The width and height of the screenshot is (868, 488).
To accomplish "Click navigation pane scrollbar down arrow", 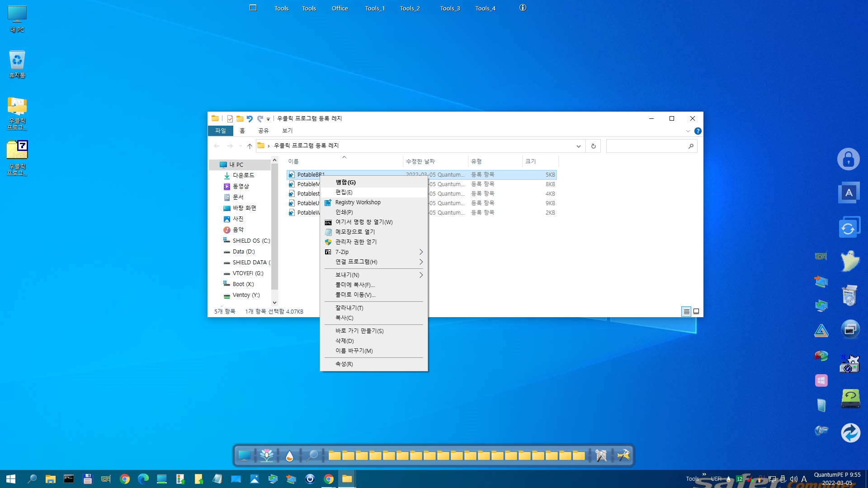I will (274, 303).
